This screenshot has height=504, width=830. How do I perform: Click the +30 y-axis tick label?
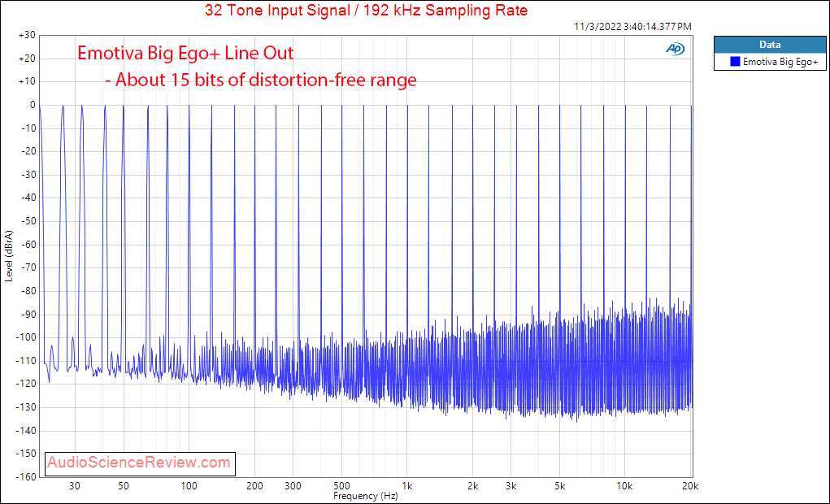point(27,35)
